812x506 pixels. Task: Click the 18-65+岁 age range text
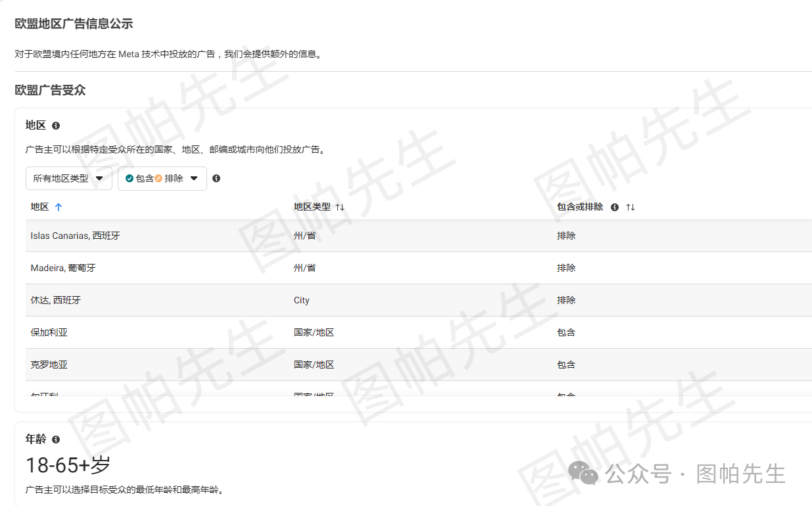coord(68,465)
